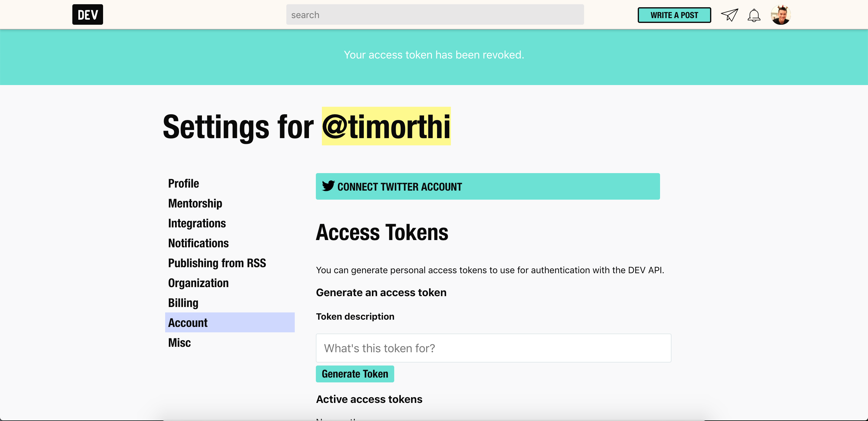Select the Account settings tab

coord(229,323)
